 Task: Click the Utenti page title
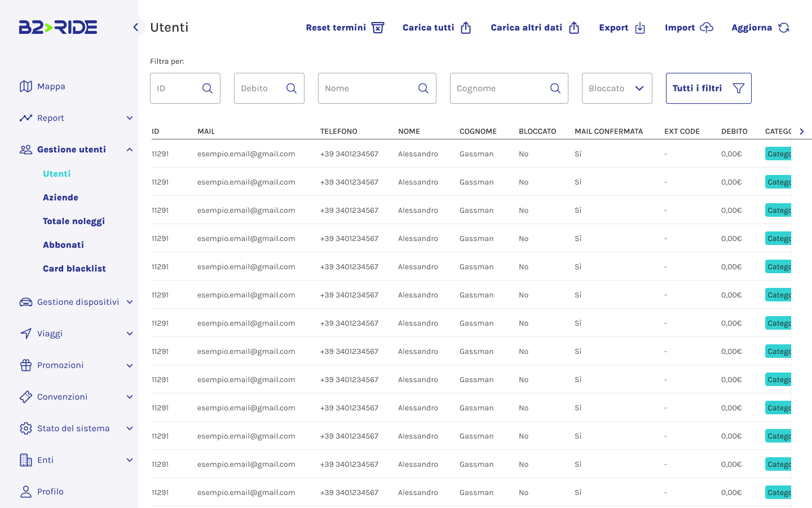tap(169, 27)
